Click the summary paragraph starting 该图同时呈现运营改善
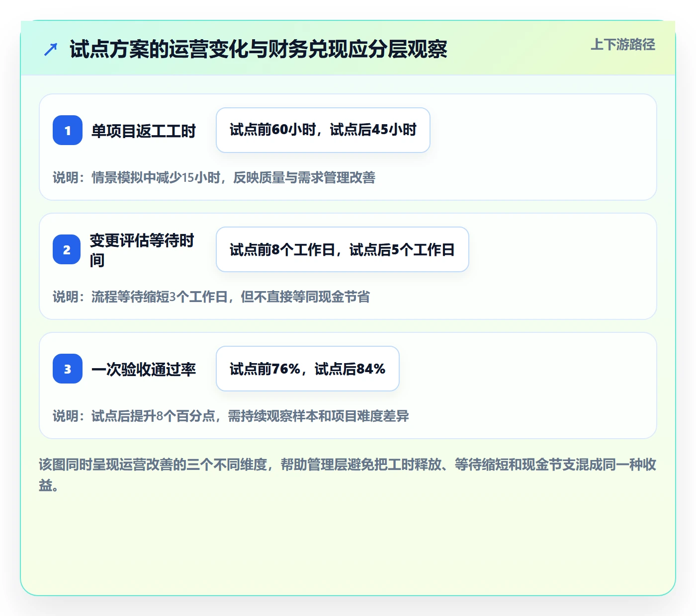 pos(348,475)
